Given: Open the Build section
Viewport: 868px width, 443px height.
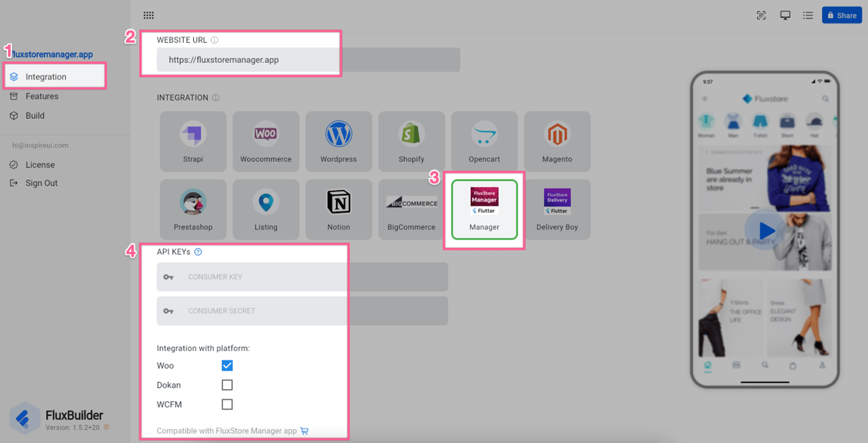Looking at the screenshot, I should pos(35,116).
